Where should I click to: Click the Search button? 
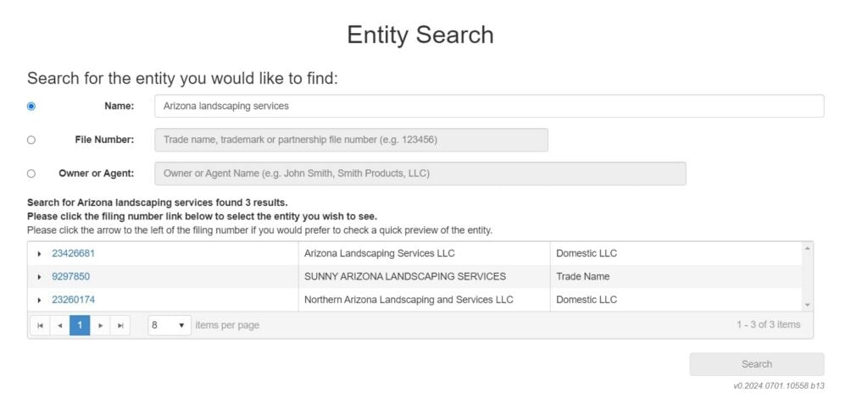(x=757, y=364)
